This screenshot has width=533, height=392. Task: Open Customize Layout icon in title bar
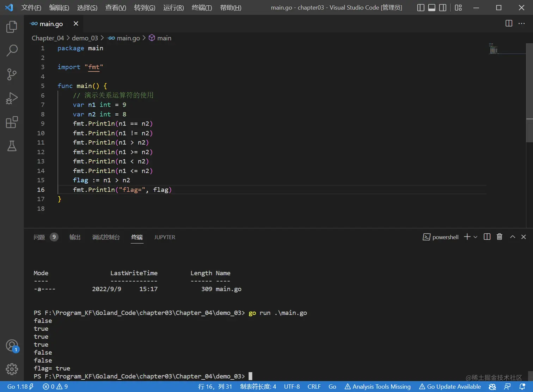pyautogui.click(x=458, y=7)
